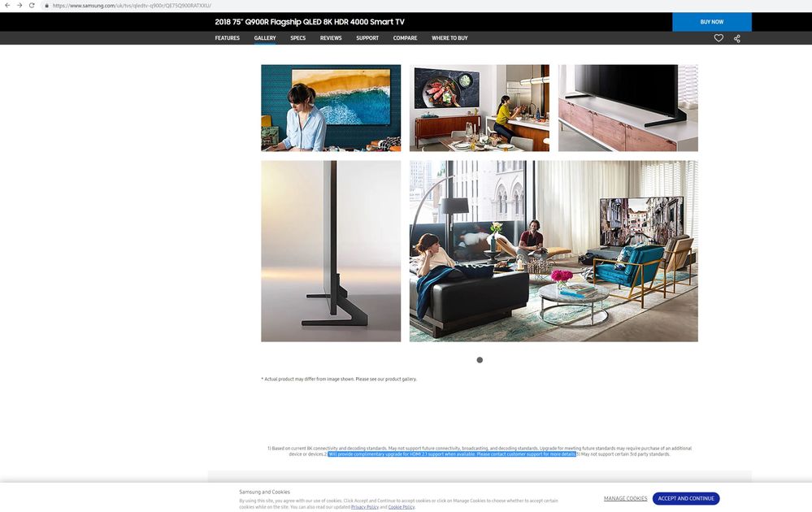Open woman with beach TV thumbnail

pos(331,107)
